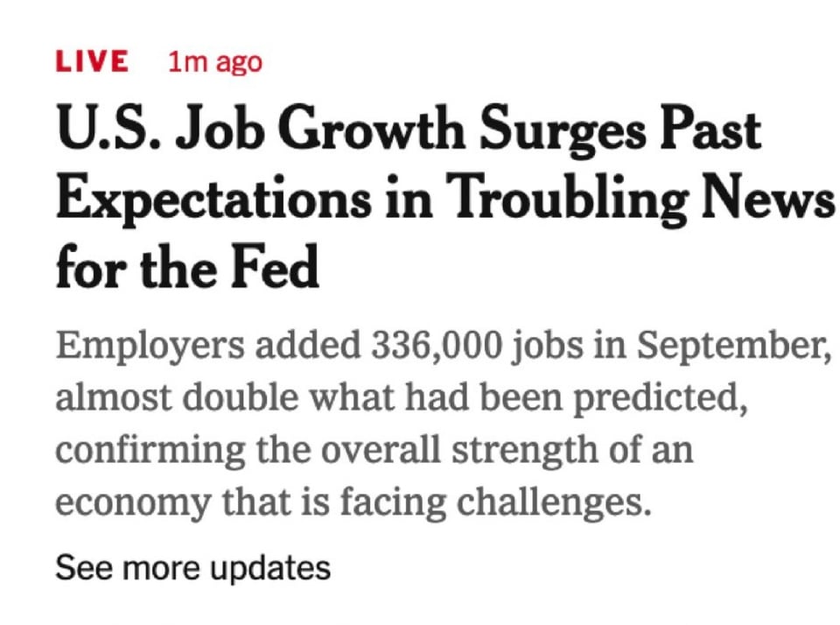Click "for the Fed" headline text
840x625 pixels.
[187, 269]
